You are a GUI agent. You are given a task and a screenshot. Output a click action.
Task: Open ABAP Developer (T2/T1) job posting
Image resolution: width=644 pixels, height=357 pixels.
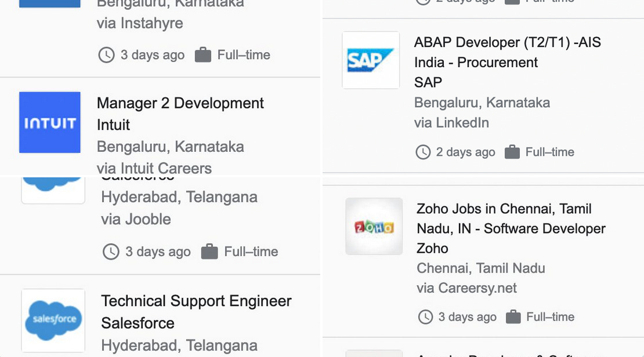pos(508,52)
